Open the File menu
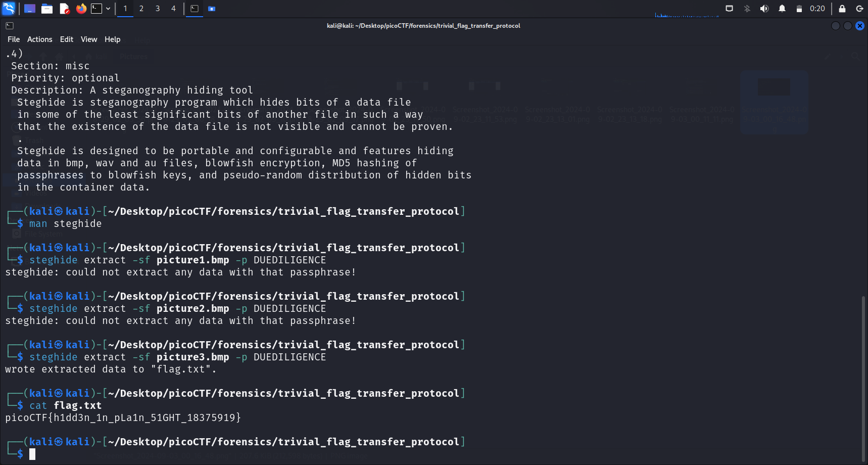This screenshot has width=868, height=465. coord(14,39)
